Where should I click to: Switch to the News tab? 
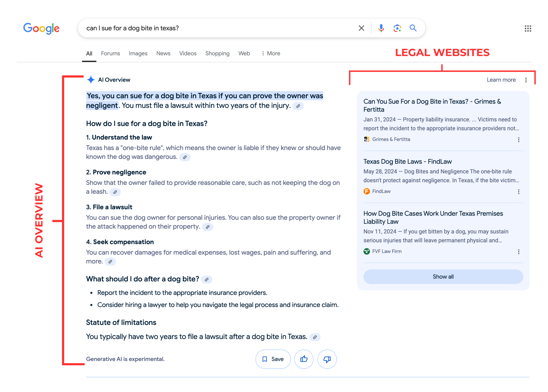click(x=163, y=53)
